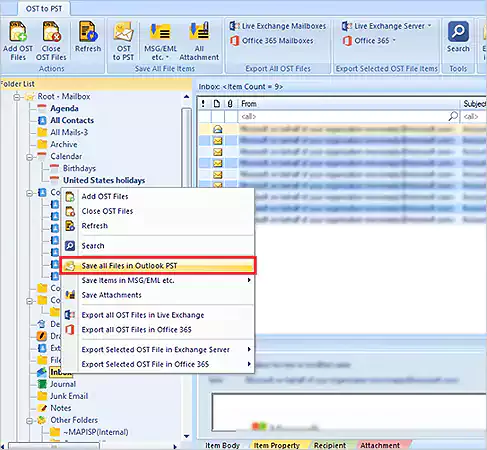Click the item type column header icon
This screenshot has height=450, width=487.
click(x=217, y=104)
